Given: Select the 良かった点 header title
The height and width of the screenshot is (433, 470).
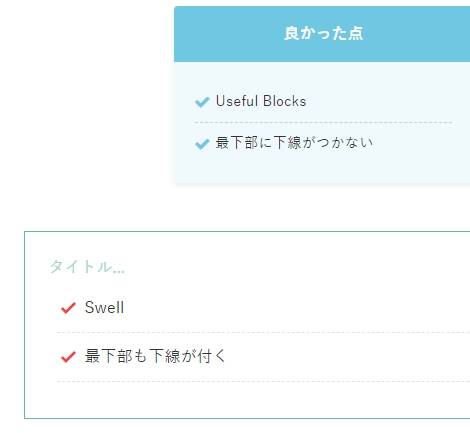Looking at the screenshot, I should tap(323, 34).
